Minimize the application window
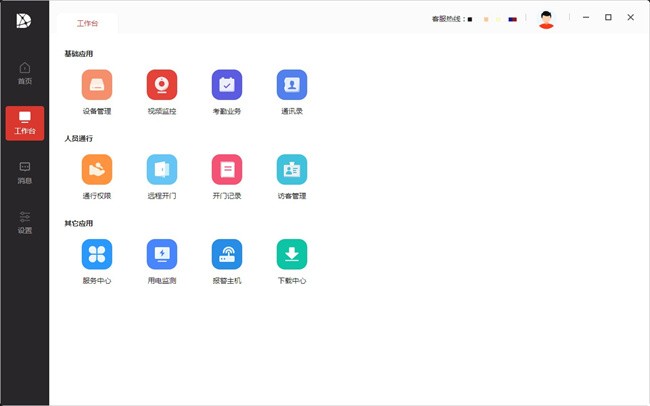This screenshot has width=650, height=406. (x=586, y=17)
